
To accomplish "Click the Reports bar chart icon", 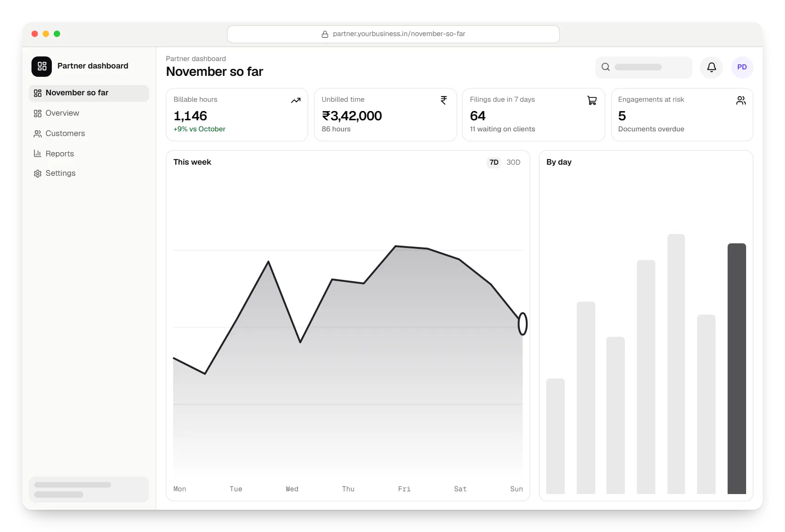I will tap(37, 154).
